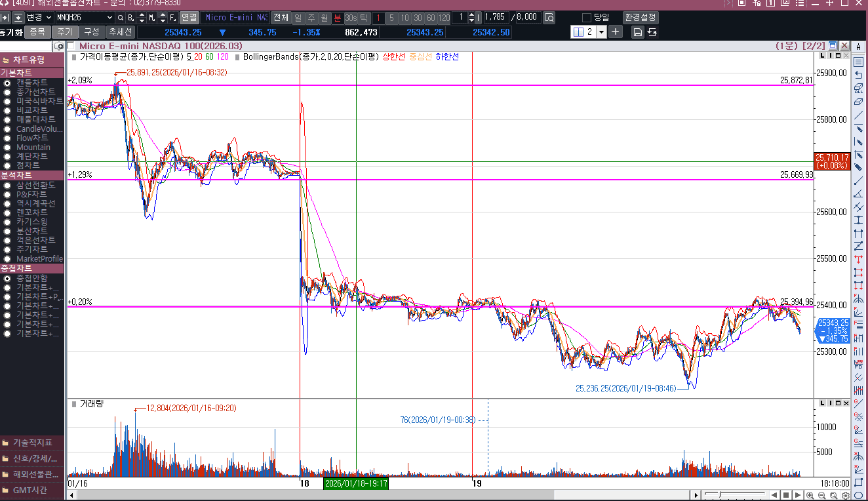The image size is (868, 501).
Task: Click the chart horizontal zoom slider
Action: click(721, 494)
